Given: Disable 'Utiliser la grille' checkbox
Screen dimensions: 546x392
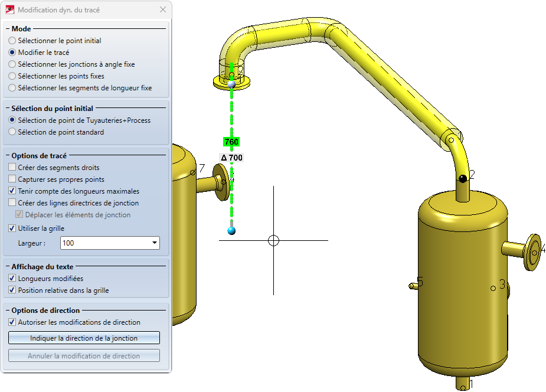Looking at the screenshot, I should 12,228.
